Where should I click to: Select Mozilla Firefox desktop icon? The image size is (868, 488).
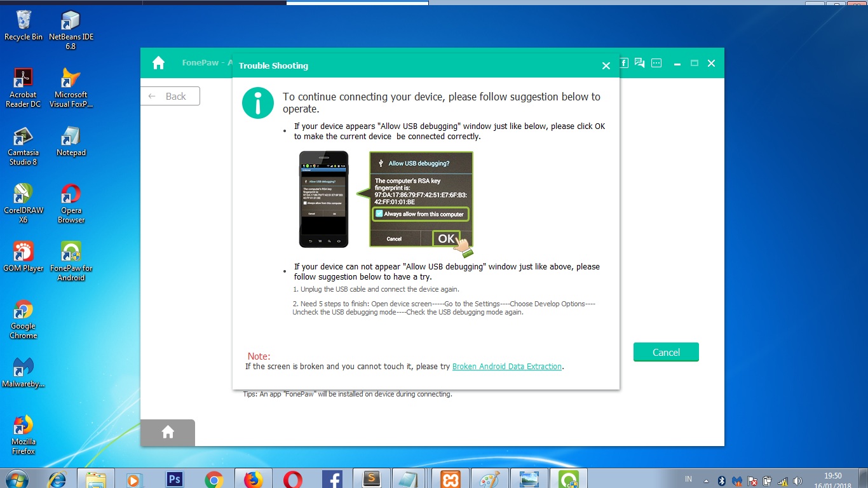click(x=24, y=435)
